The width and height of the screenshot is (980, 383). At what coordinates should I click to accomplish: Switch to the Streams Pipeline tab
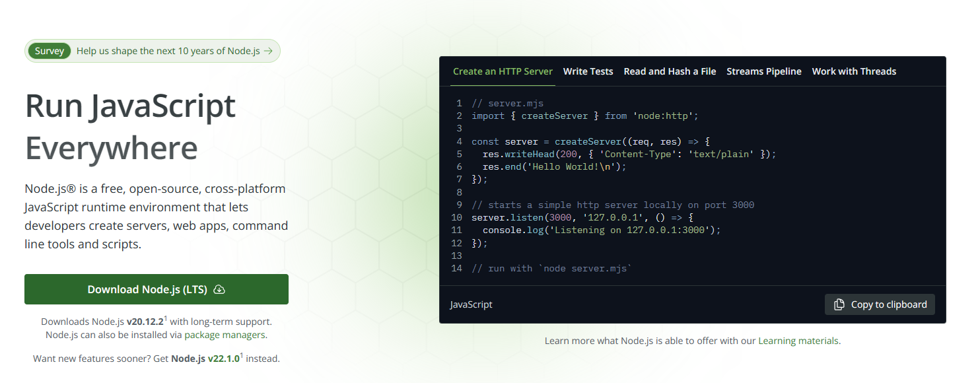tap(764, 71)
